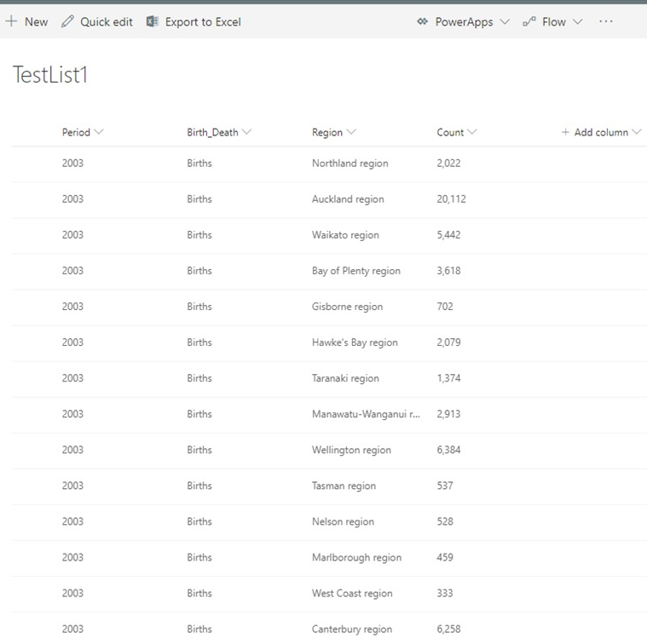This screenshot has width=647, height=644.
Task: Click the count value 5,442
Action: click(448, 235)
